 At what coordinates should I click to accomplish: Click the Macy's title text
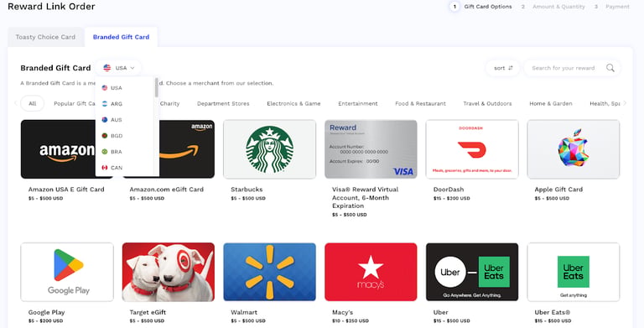coord(342,312)
